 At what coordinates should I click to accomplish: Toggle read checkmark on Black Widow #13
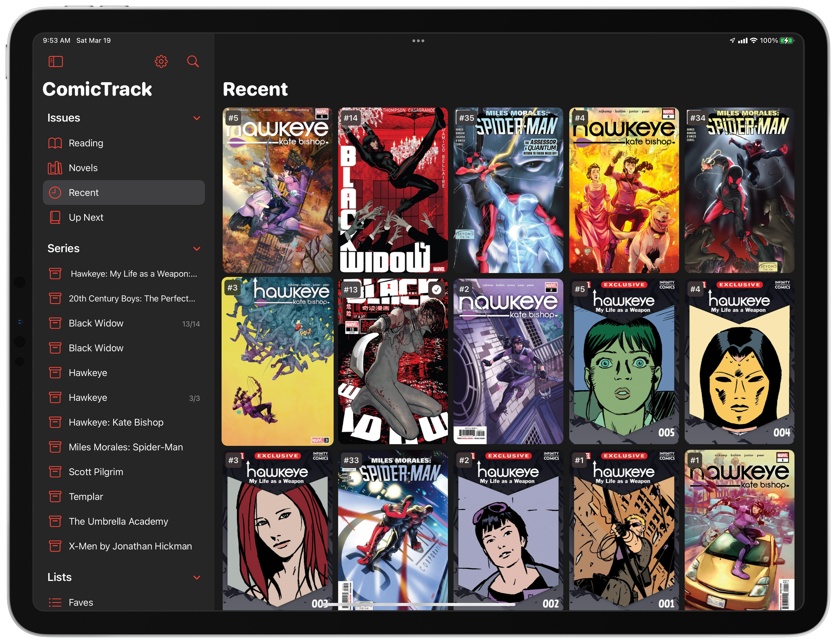pos(436,290)
